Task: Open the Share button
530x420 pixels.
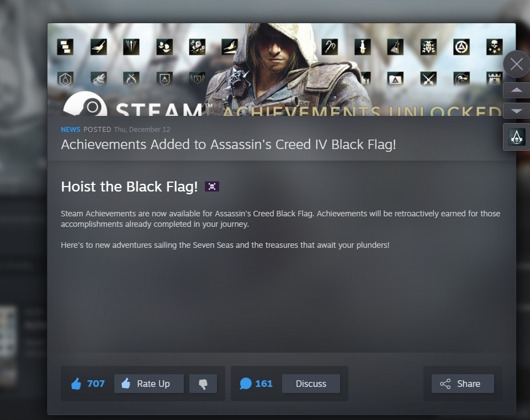Action: 463,384
